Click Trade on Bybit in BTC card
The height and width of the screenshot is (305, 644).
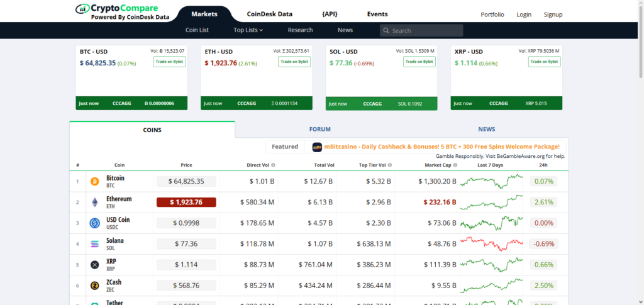point(170,62)
